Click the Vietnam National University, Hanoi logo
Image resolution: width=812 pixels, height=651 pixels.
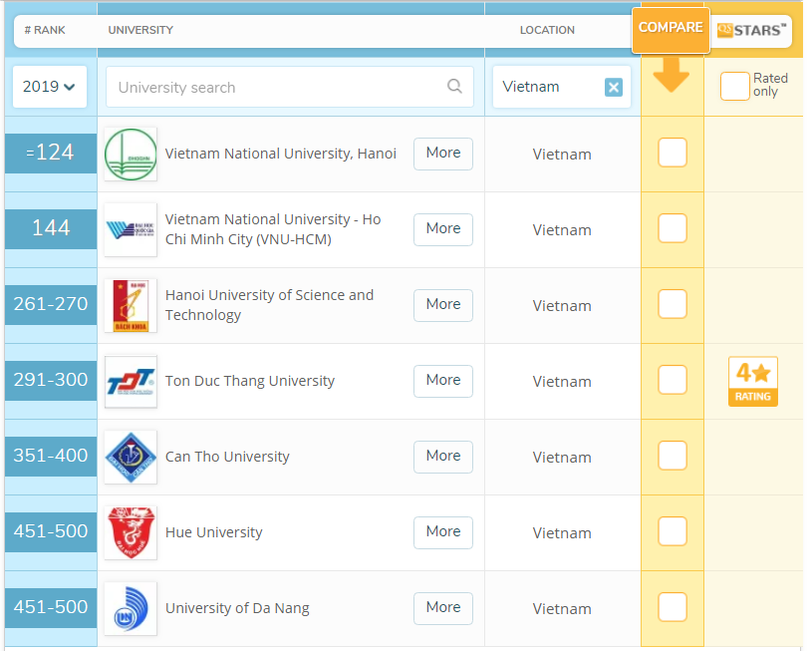point(131,155)
